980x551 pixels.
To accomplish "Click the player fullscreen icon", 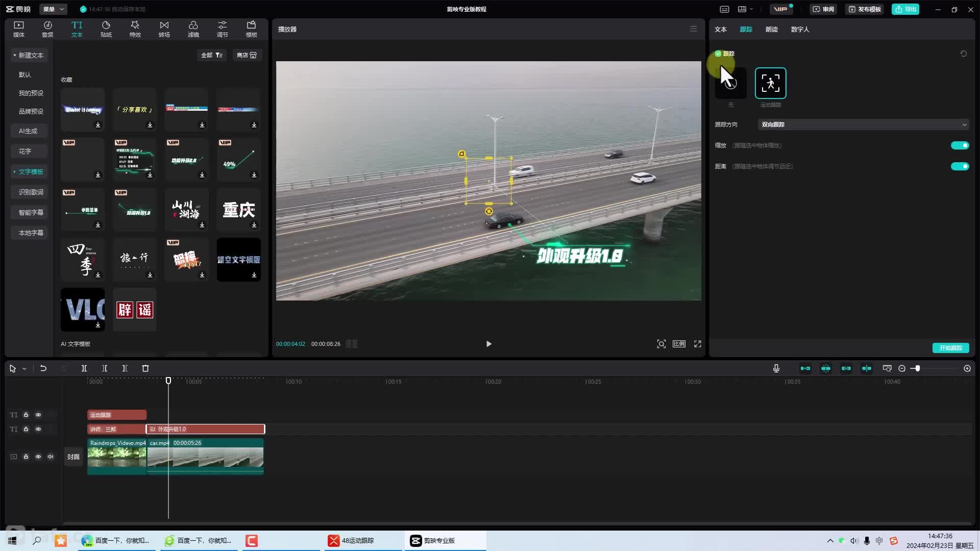I will (x=698, y=344).
